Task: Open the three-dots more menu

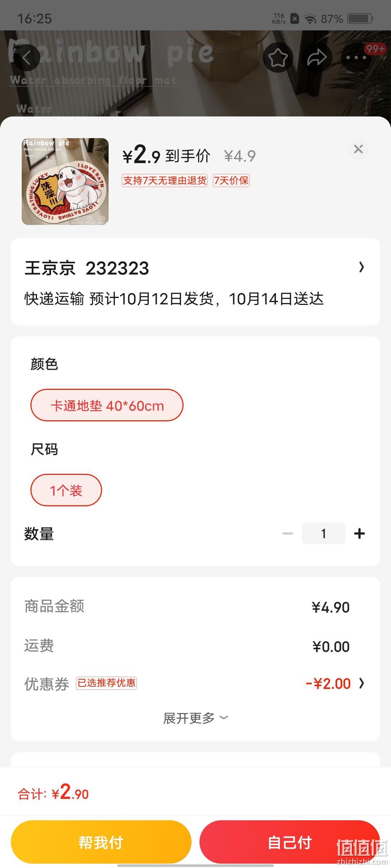Action: tap(356, 57)
